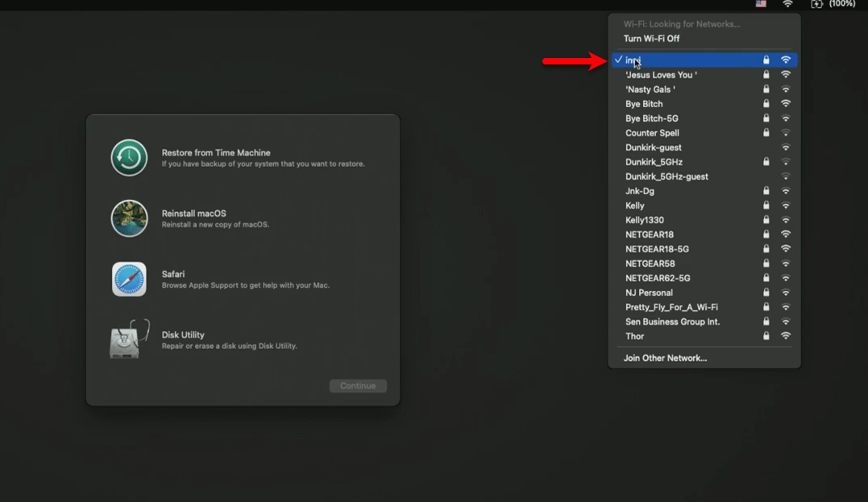The height and width of the screenshot is (502, 868).
Task: Click the US flag input source icon
Action: (761, 4)
